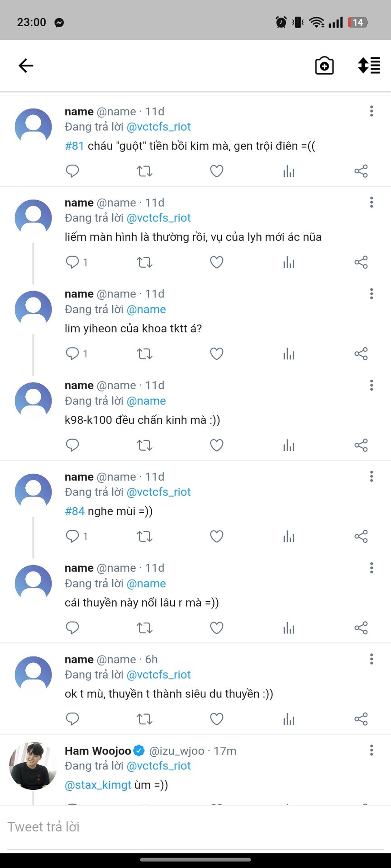Viewport: 391px width, 868px height.
Task: Like the 'ok t mù' tweet
Action: [x=217, y=719]
